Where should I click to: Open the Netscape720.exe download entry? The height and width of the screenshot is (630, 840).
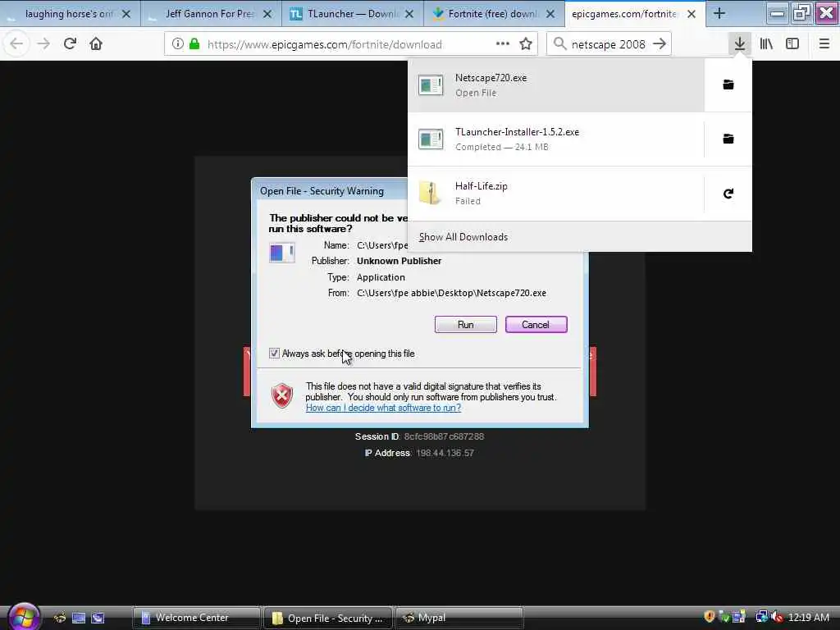coord(556,84)
